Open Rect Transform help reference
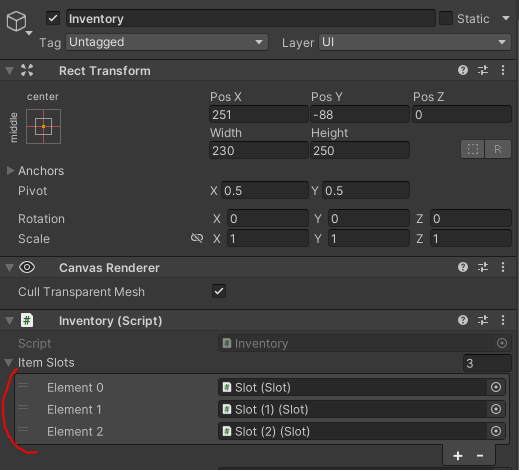The height and width of the screenshot is (470, 519). point(463,70)
